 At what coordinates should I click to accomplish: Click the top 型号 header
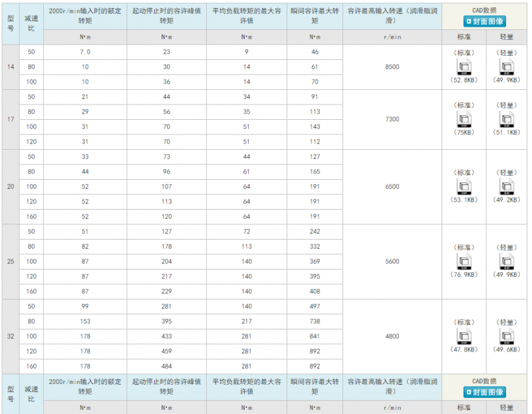11,23
